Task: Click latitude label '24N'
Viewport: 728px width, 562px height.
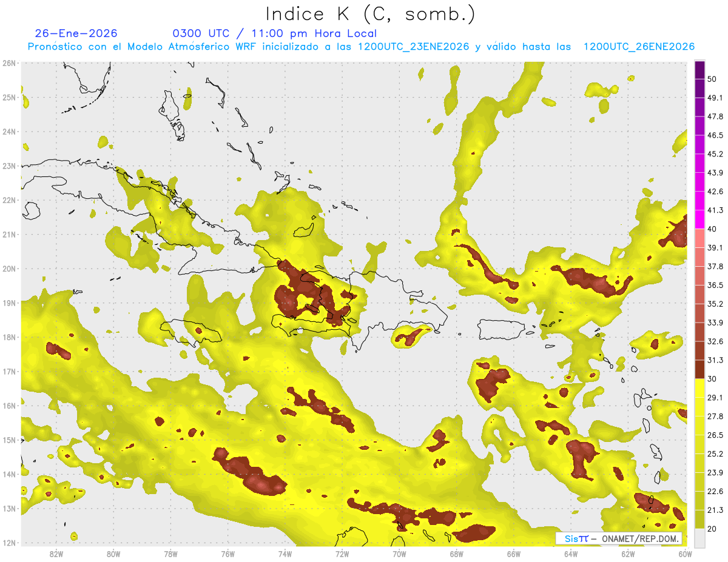Action: [9, 132]
